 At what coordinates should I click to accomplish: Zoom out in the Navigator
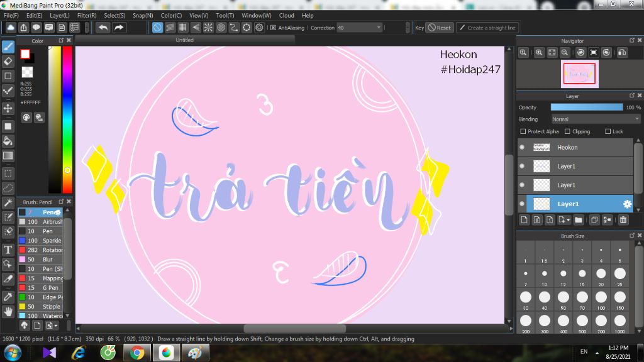[565, 53]
